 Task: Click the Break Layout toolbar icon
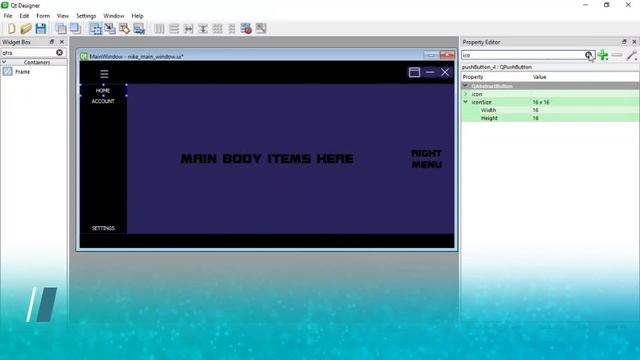tap(246, 29)
